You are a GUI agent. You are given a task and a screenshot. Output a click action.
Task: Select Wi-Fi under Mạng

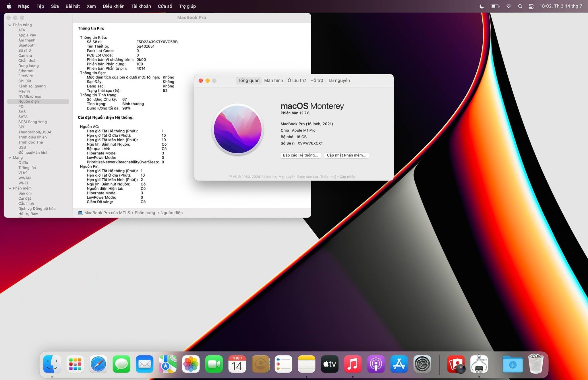click(x=23, y=183)
